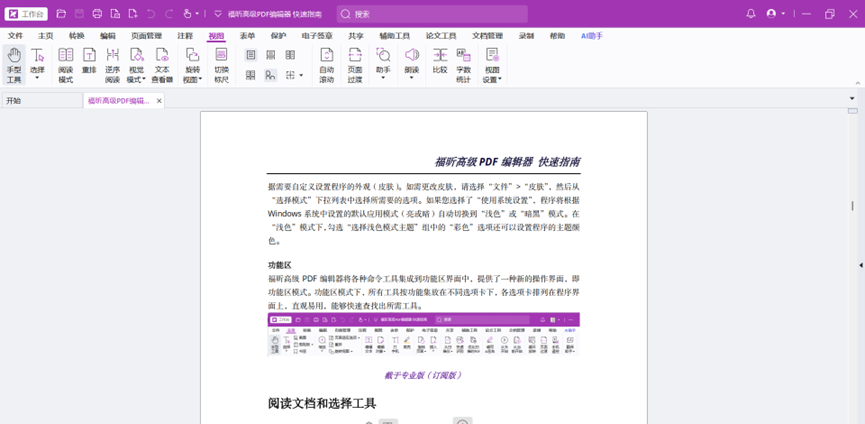Click the Page Transition (页面过渡) icon
The height and width of the screenshot is (424, 865).
coord(355,64)
